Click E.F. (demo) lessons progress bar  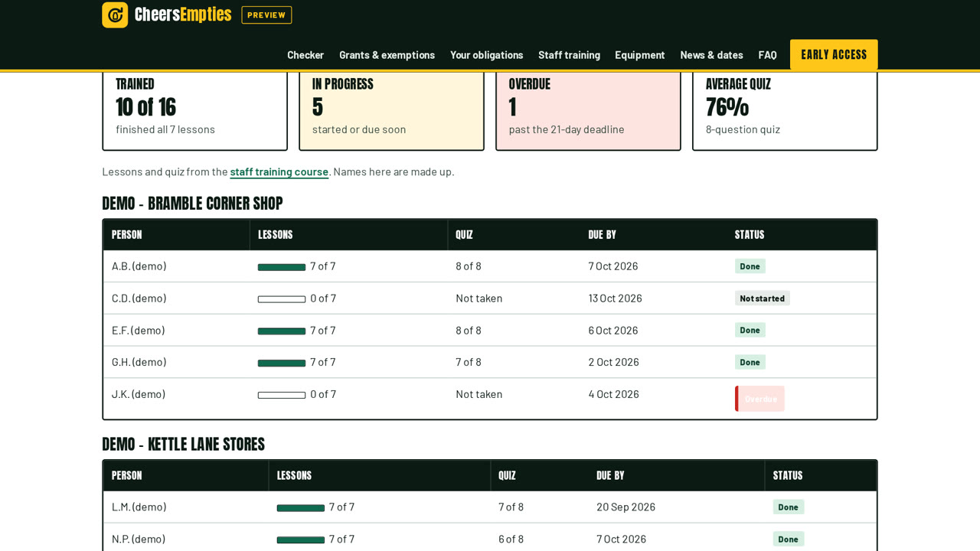[282, 331]
